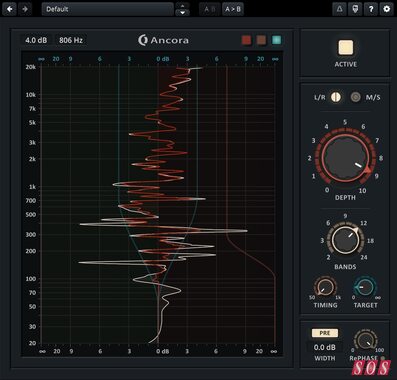Toggle the ACTIVE power button
The image size is (397, 380).
pyautogui.click(x=346, y=48)
